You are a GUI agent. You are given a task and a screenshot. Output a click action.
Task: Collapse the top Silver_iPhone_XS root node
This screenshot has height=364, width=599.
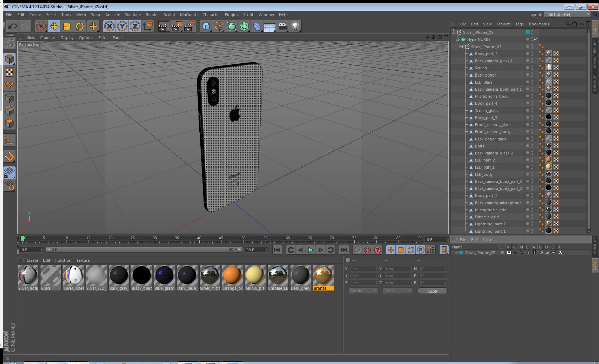[x=453, y=32]
